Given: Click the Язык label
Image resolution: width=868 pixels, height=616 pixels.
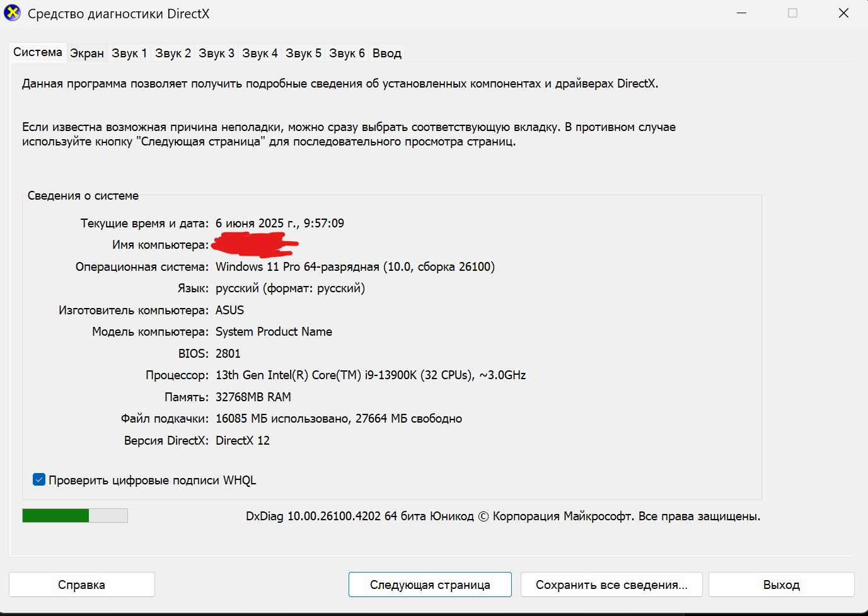Looking at the screenshot, I should point(193,288).
